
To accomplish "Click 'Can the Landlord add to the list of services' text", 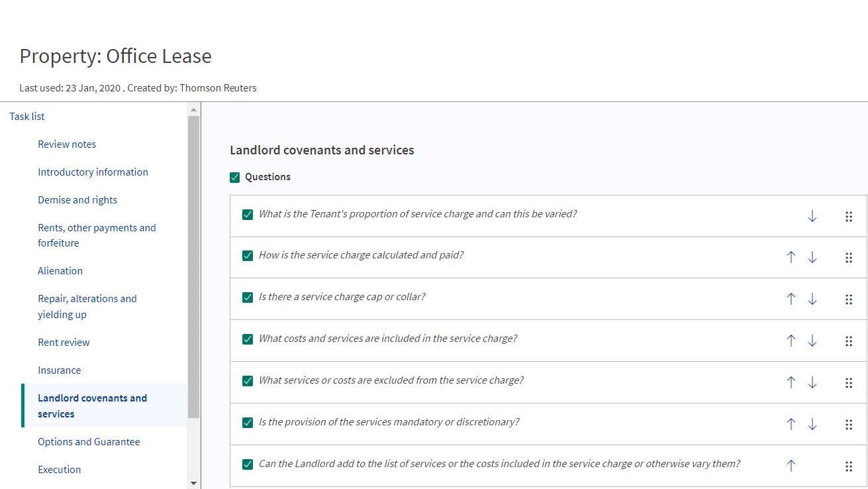I will pyautogui.click(x=499, y=464).
